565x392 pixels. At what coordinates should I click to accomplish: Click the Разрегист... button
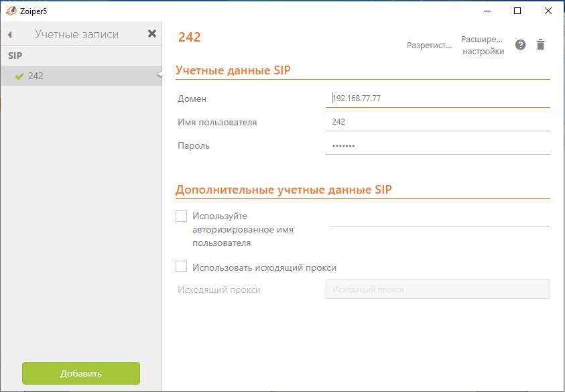point(429,46)
